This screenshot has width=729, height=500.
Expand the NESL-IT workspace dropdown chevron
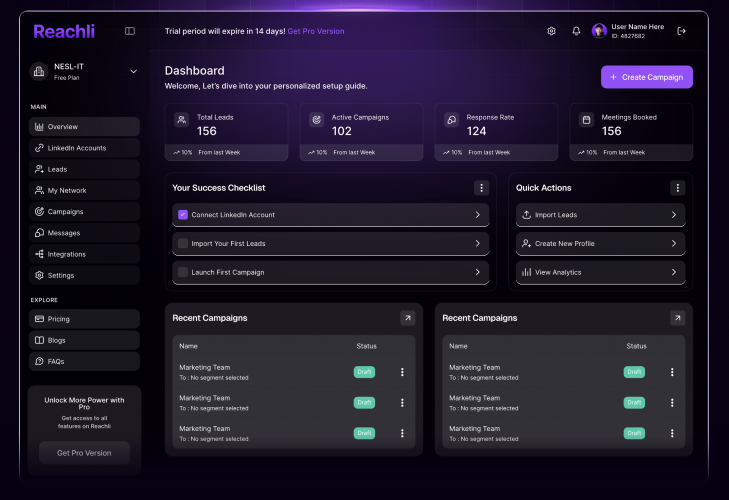tap(133, 72)
